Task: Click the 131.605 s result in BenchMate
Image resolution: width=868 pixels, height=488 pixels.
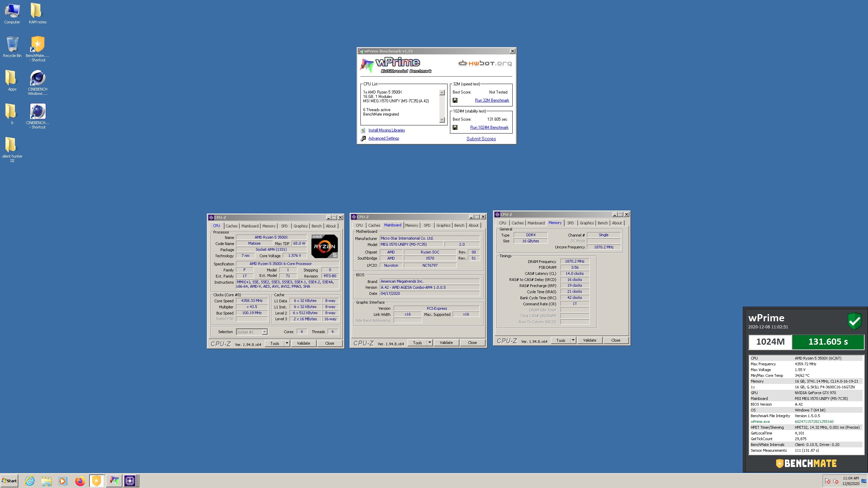Action: pos(828,342)
